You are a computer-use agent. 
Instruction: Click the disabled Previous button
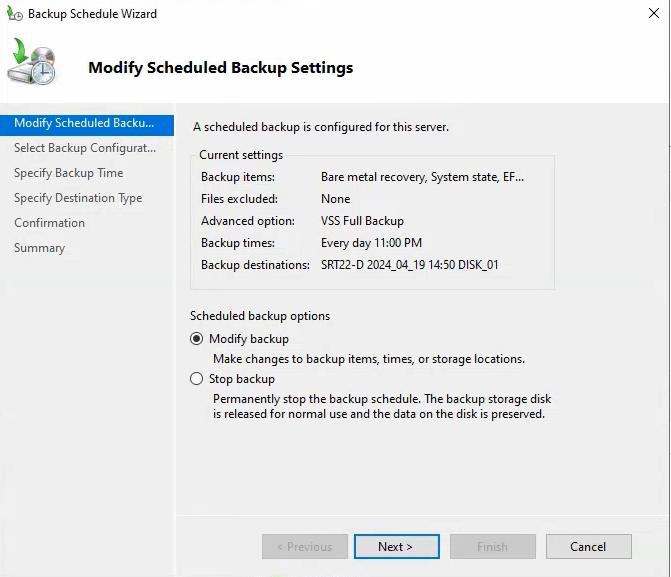point(305,547)
